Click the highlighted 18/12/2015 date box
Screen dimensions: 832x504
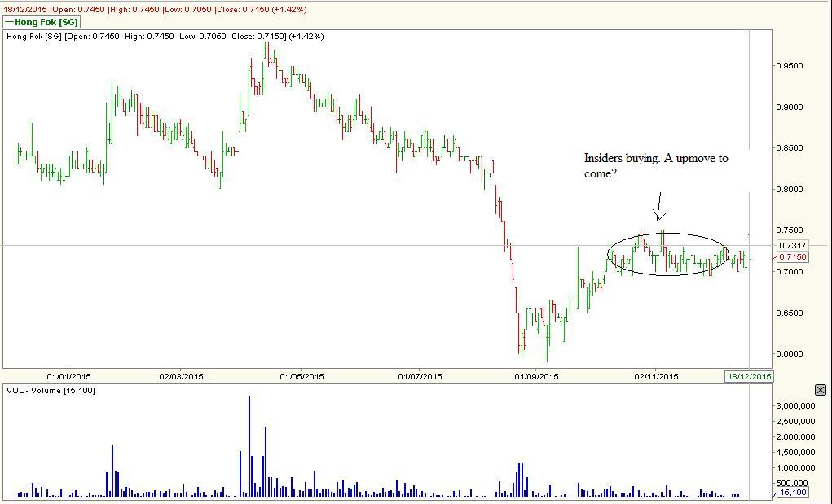pos(749,376)
